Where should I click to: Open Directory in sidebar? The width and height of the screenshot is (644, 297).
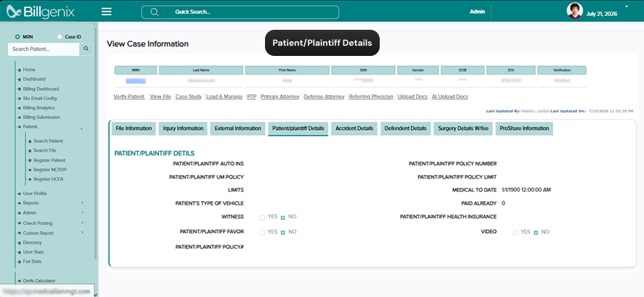click(32, 243)
